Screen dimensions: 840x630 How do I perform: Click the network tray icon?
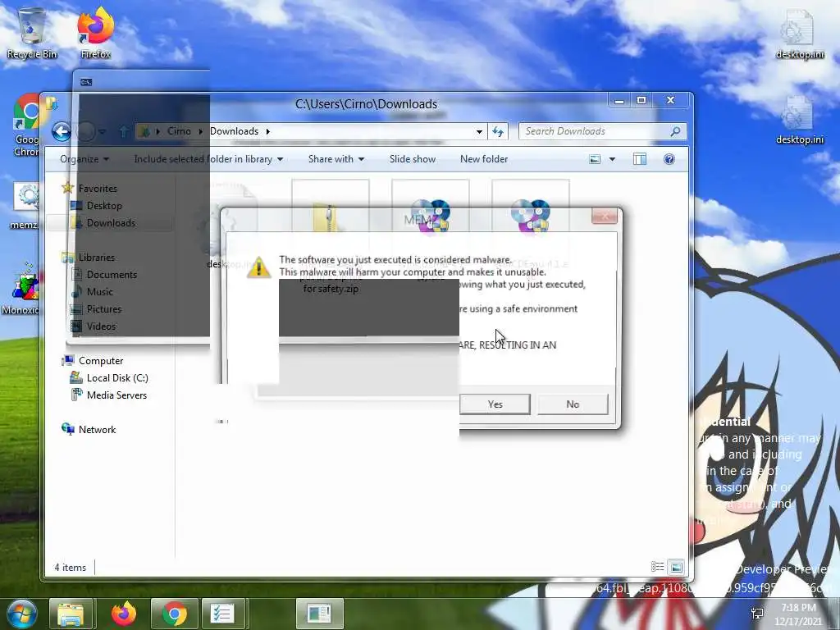coord(757,614)
